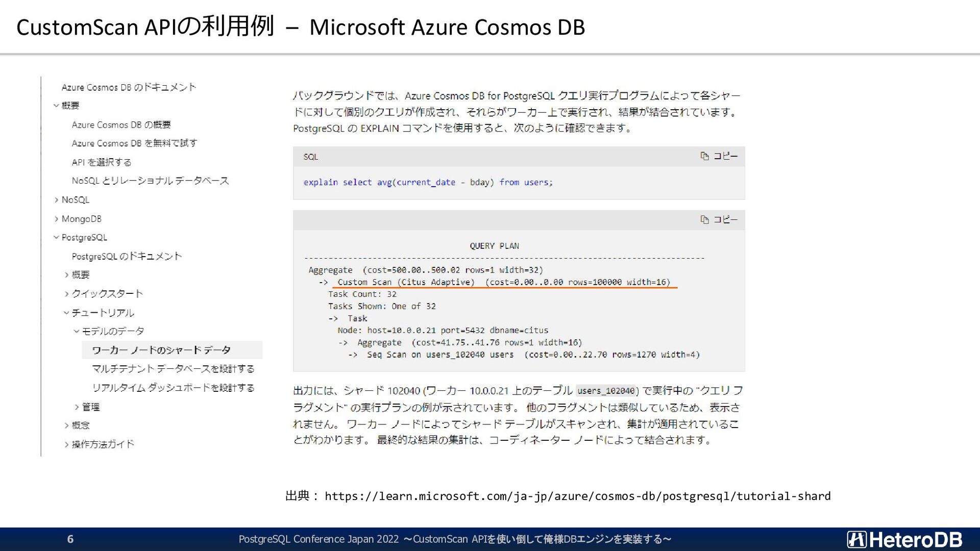Click the PostgreSQL Conference Japan 2022 footer text

pyautogui.click(x=455, y=539)
